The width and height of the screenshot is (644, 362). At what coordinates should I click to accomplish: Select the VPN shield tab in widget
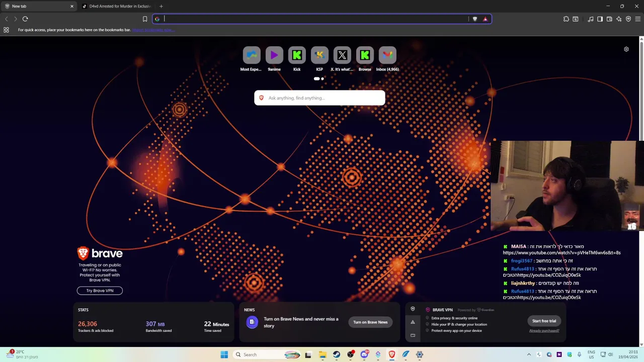point(413,309)
